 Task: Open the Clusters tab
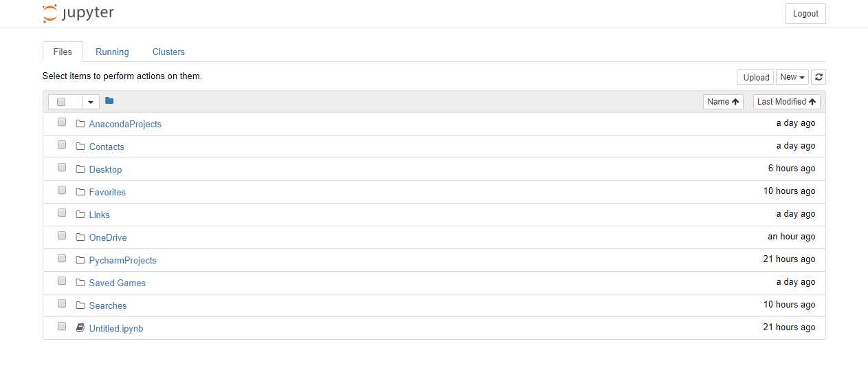pyautogui.click(x=168, y=52)
